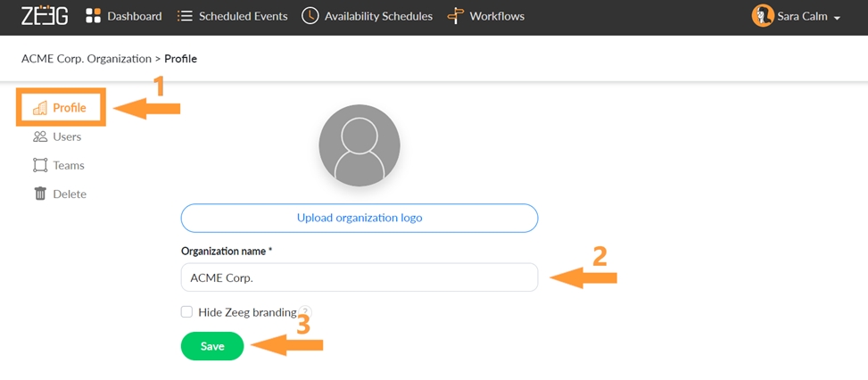Click Upload organization logo button
Viewport: 868px width, 380px height.
click(359, 218)
